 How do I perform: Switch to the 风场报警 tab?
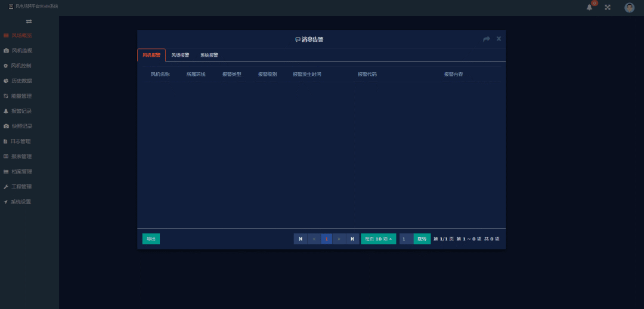click(x=180, y=55)
